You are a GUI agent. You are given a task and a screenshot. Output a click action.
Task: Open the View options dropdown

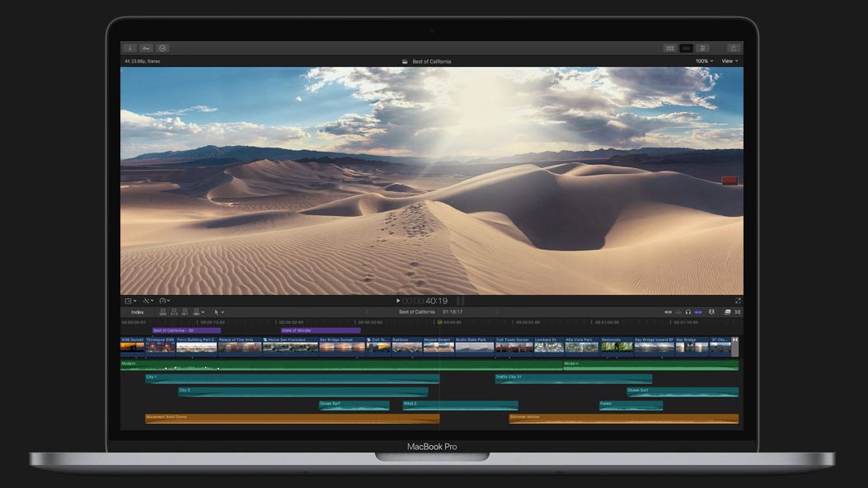pyautogui.click(x=730, y=61)
